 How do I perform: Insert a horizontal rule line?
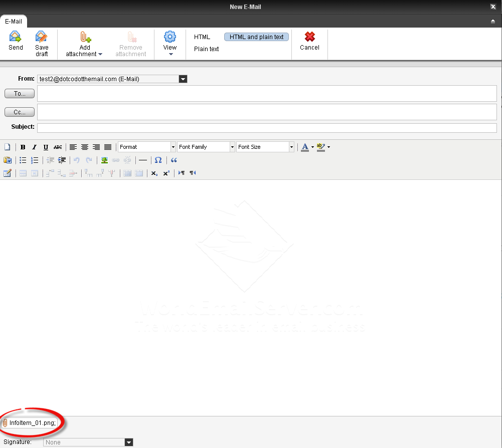pyautogui.click(x=143, y=160)
